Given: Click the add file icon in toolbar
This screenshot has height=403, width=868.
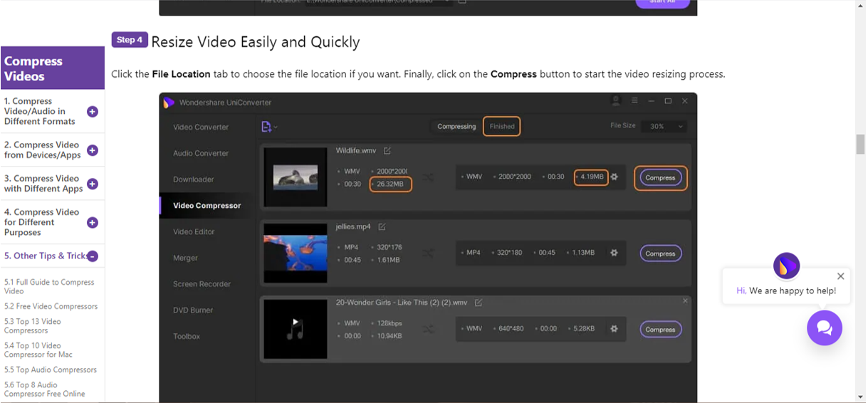Looking at the screenshot, I should (267, 127).
